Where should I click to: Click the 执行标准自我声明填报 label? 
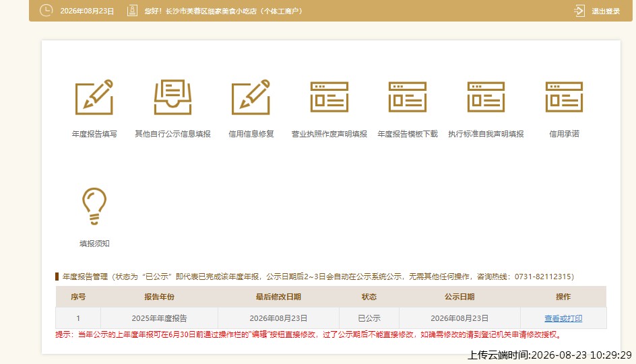point(486,134)
